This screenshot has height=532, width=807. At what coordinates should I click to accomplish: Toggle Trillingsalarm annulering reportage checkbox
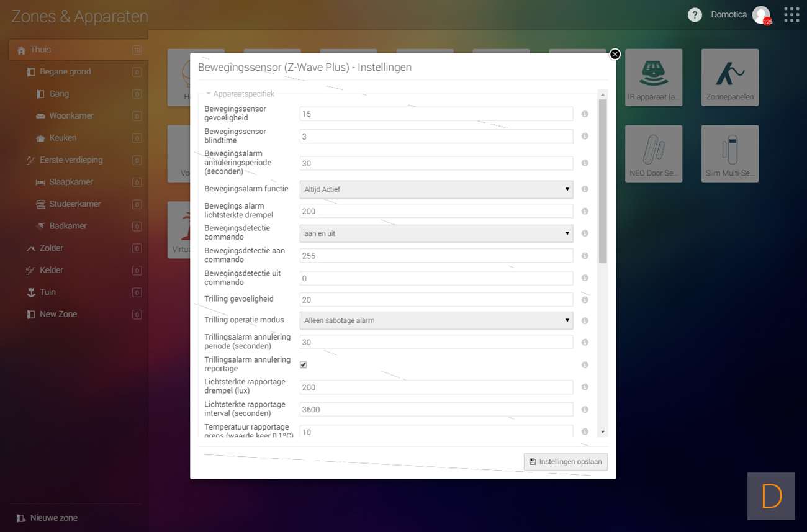[304, 364]
